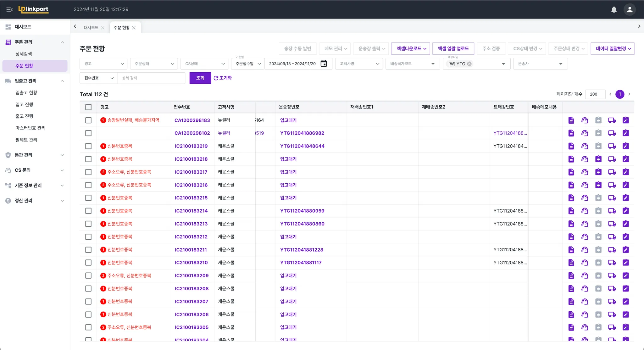
Task: Click clipboard return-arrow icon for order IC2100183217
Action: tap(598, 172)
